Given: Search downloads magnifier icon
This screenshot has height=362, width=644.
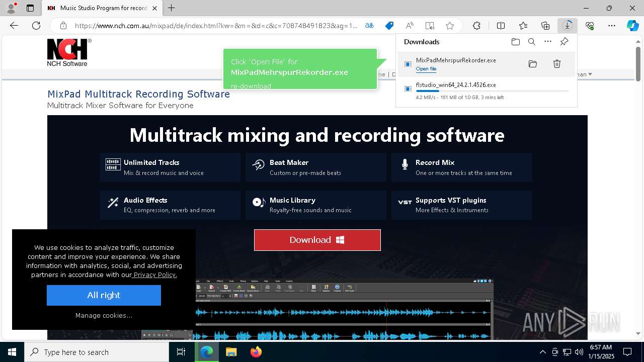Looking at the screenshot, I should coord(531,42).
